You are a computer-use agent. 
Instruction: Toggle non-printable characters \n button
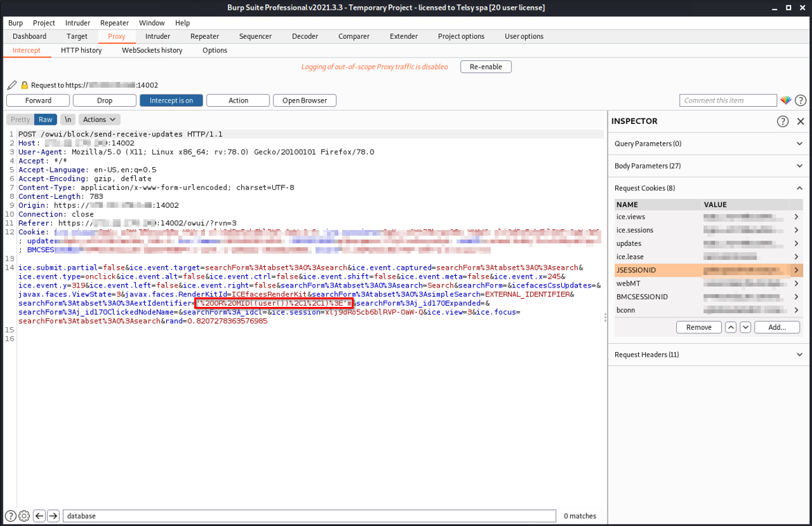pyautogui.click(x=68, y=120)
